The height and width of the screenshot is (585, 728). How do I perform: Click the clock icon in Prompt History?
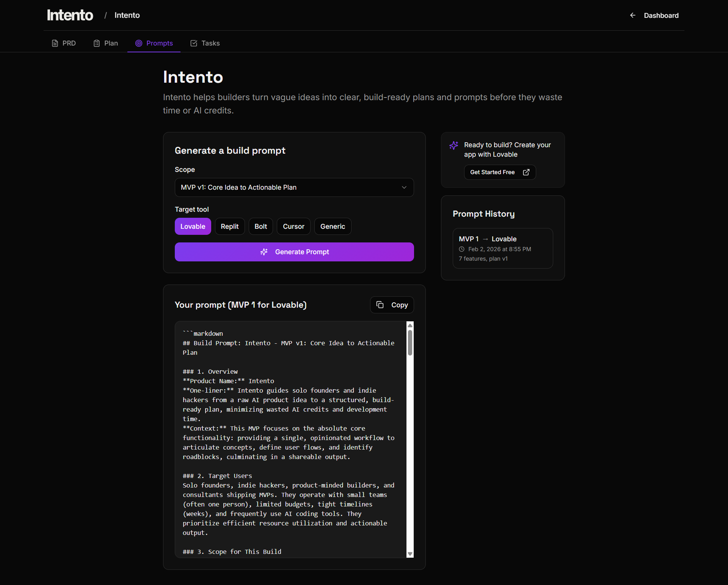[x=461, y=249]
